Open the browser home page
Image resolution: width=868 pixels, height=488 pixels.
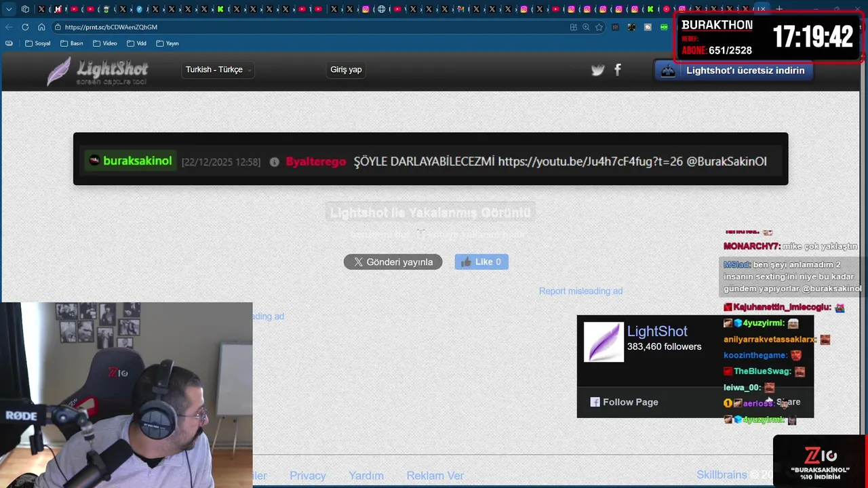41,27
